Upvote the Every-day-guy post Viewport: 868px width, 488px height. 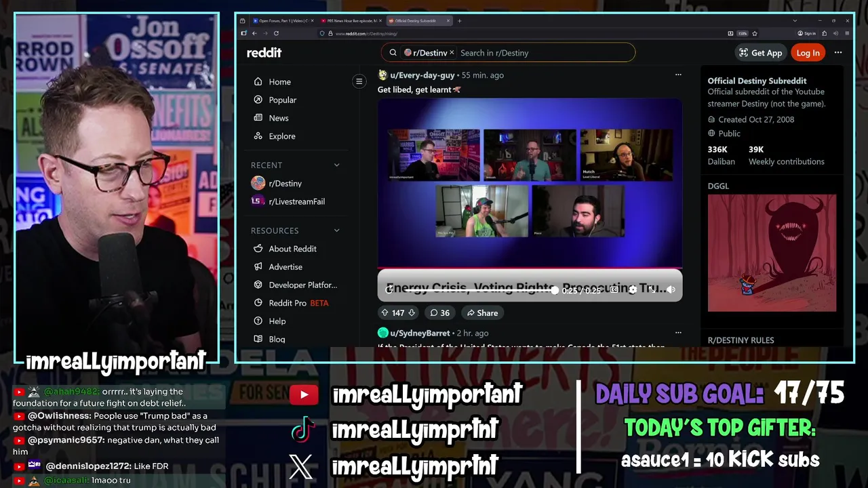point(384,312)
